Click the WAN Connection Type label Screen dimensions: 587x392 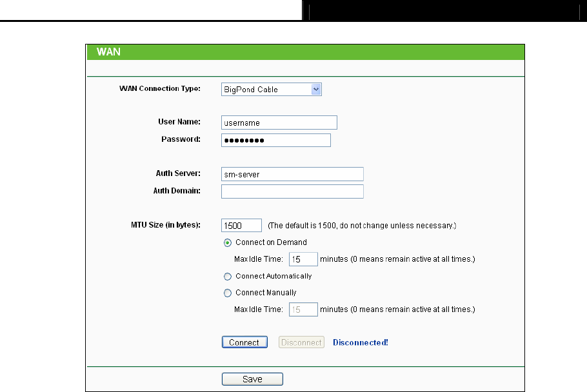point(160,88)
